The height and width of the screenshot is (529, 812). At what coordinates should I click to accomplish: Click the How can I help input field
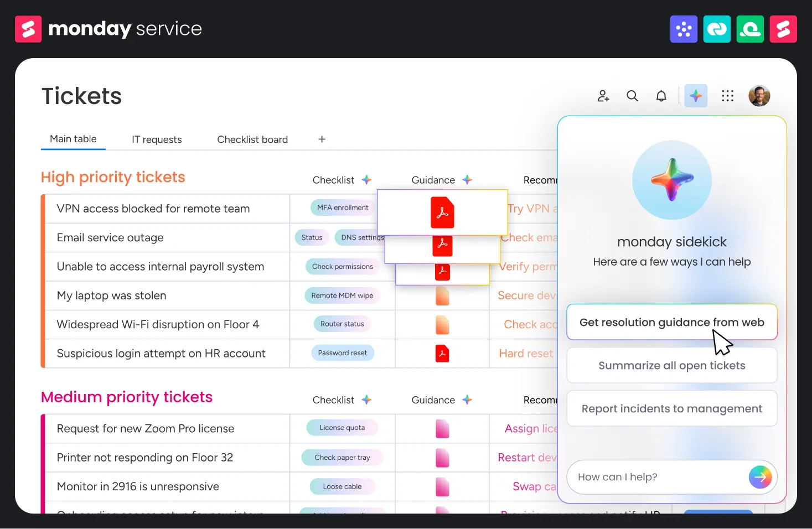[x=659, y=477]
